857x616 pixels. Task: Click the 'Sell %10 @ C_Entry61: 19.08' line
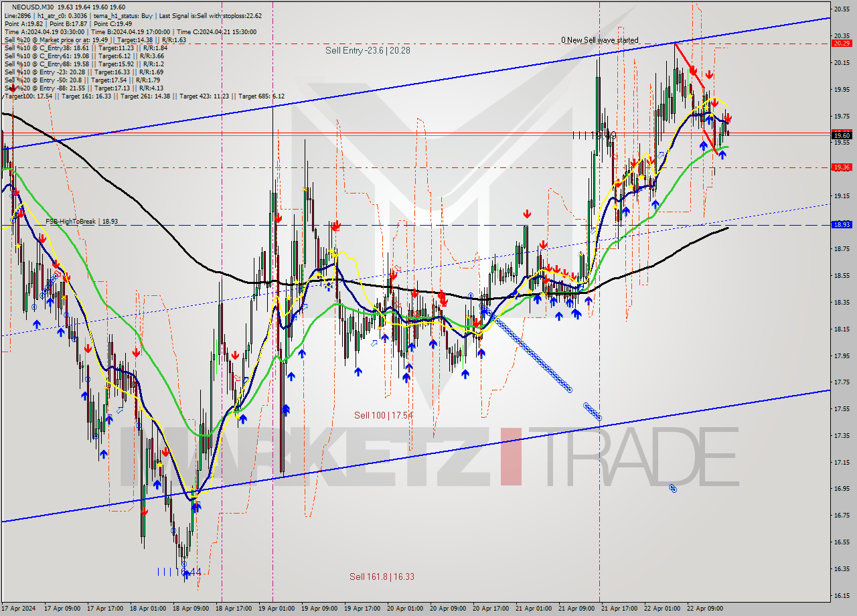tap(86, 56)
